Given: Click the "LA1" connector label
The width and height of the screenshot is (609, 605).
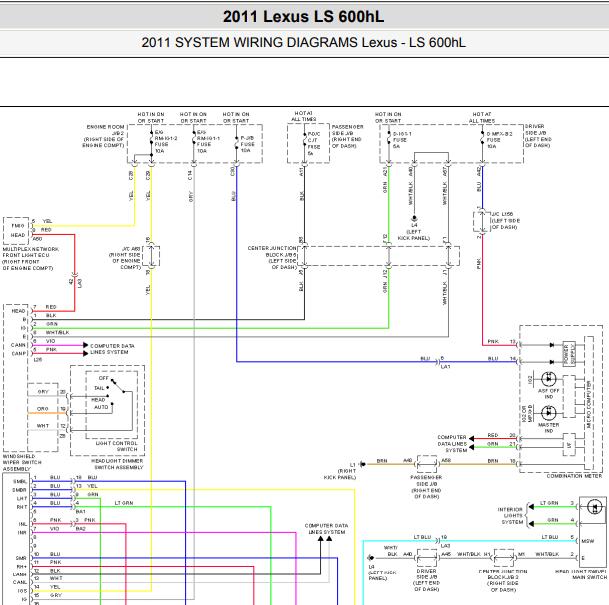Looking at the screenshot, I should 445,366.
